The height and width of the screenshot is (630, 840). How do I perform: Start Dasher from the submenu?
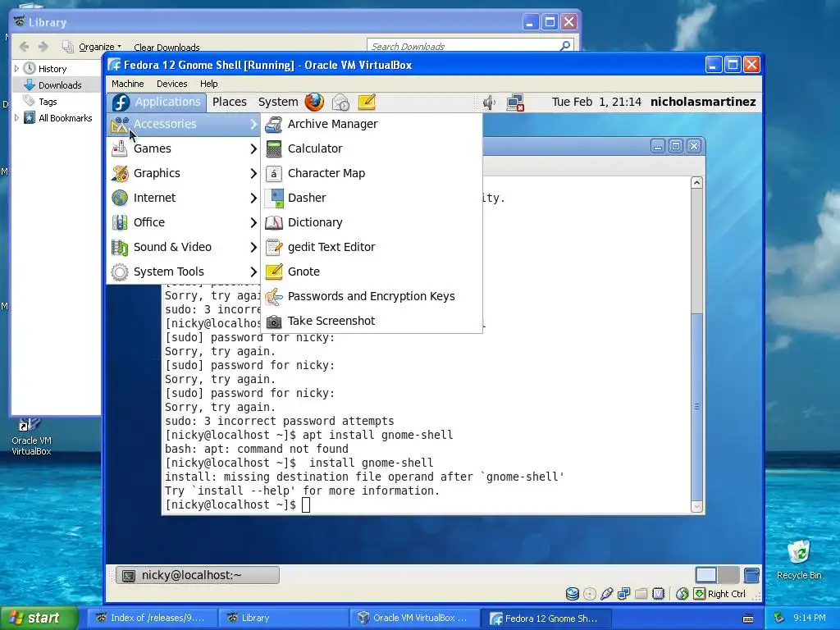tap(372, 198)
